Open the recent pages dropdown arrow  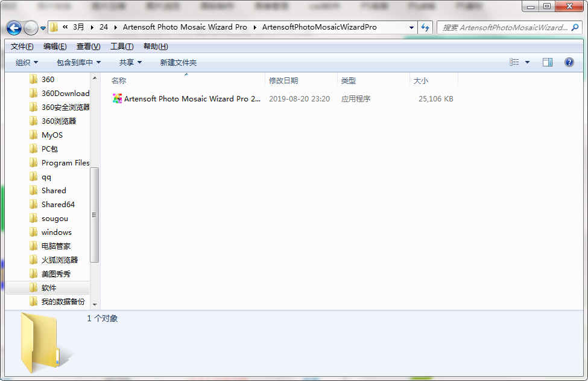click(x=43, y=28)
